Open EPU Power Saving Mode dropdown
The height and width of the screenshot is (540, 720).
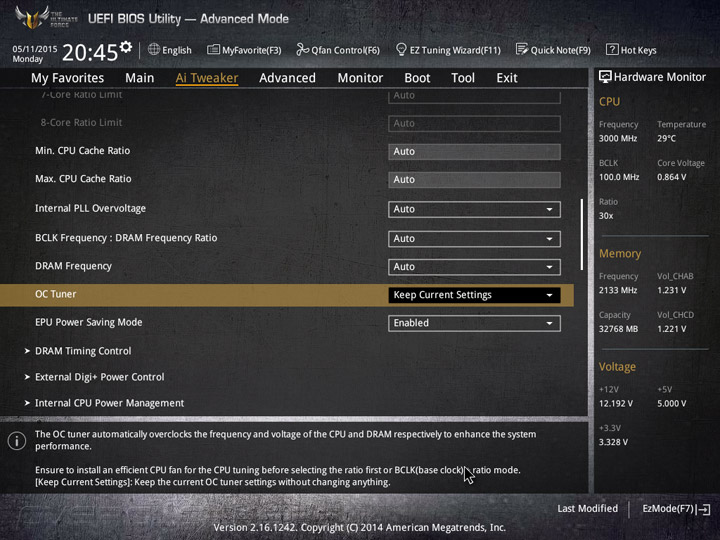click(474, 323)
